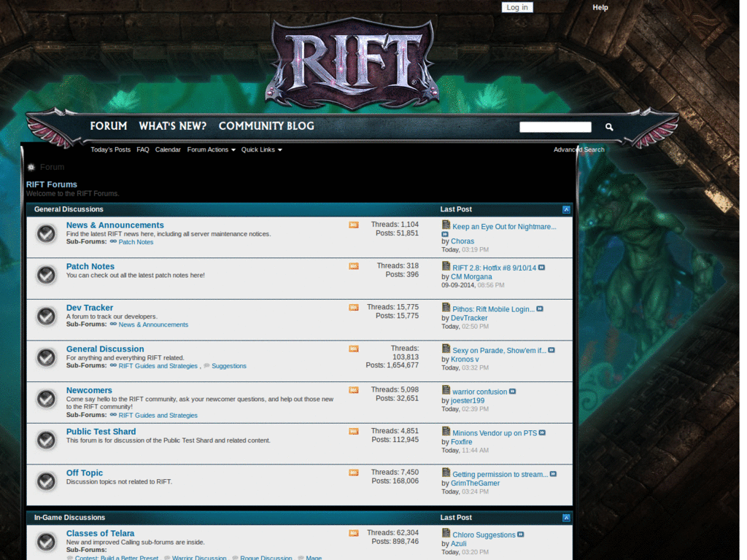Click the Log in button
Viewport: 747px width, 560px height.
[x=517, y=7]
